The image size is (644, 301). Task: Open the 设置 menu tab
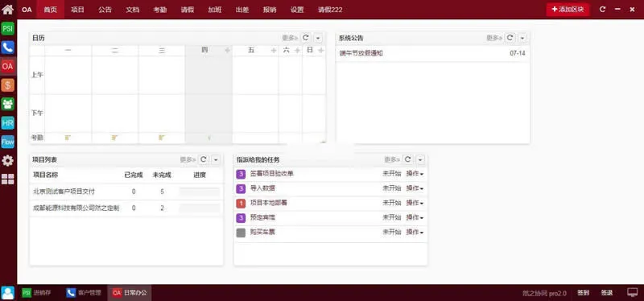pos(297,10)
